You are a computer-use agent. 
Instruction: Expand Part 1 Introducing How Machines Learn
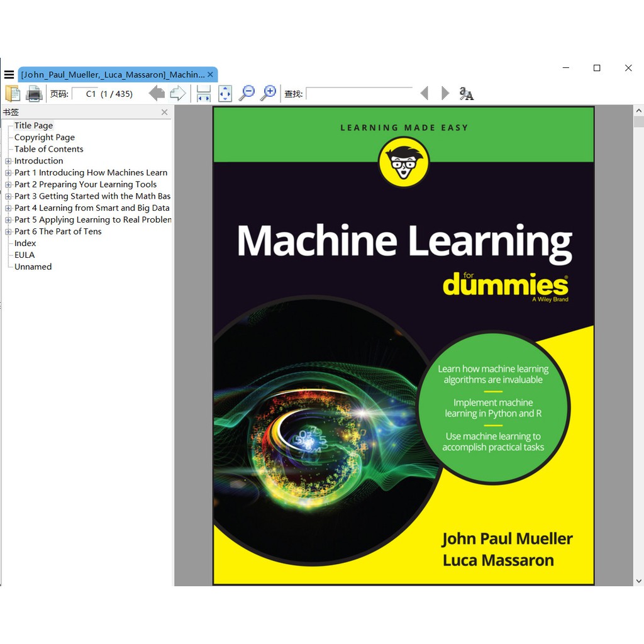coord(8,173)
